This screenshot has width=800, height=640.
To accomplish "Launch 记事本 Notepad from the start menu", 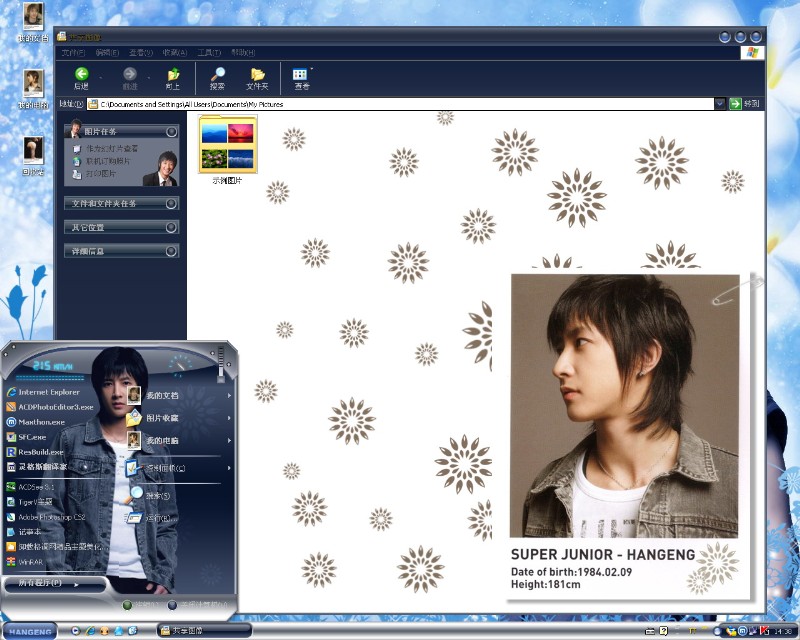I will [24, 532].
